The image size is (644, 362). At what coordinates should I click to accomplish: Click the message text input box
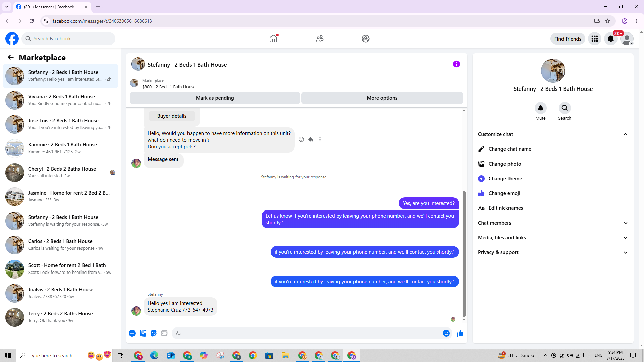click(x=307, y=333)
